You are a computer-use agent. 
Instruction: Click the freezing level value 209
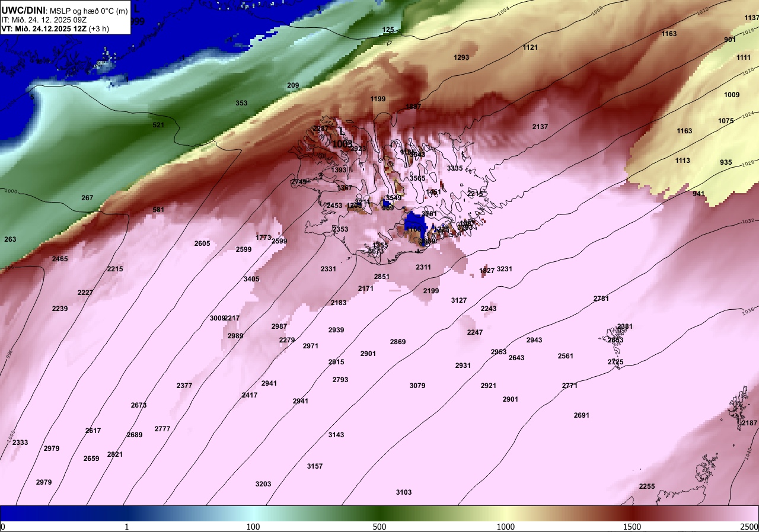pyautogui.click(x=293, y=85)
